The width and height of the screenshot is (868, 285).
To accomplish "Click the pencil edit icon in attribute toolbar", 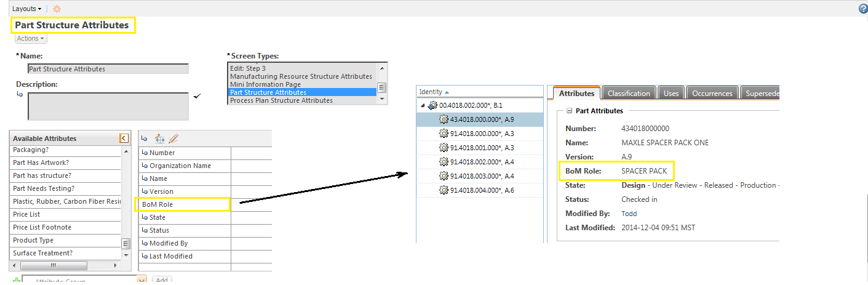I will tap(173, 138).
